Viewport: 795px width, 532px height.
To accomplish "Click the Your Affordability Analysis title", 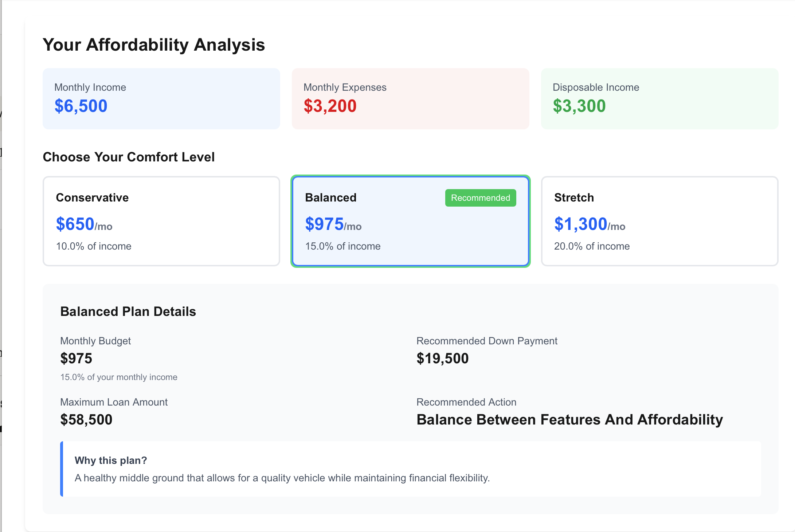I will (x=154, y=45).
